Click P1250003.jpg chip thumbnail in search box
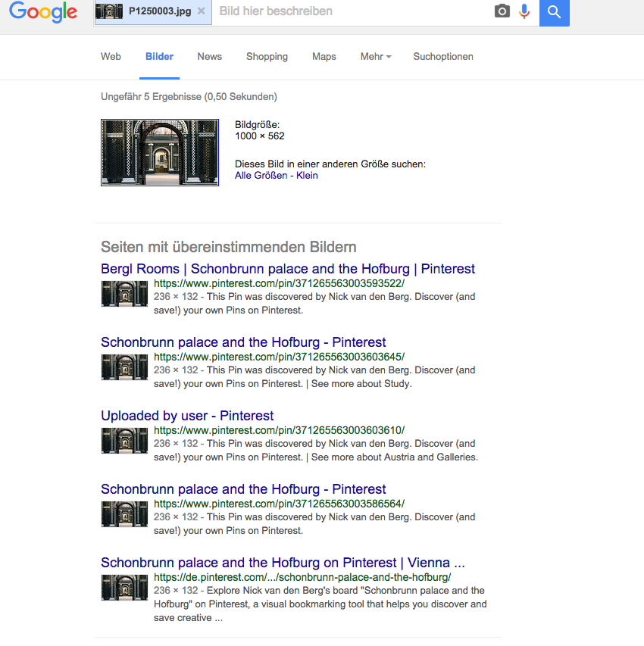Image resolution: width=644 pixels, height=646 pixels. [109, 11]
